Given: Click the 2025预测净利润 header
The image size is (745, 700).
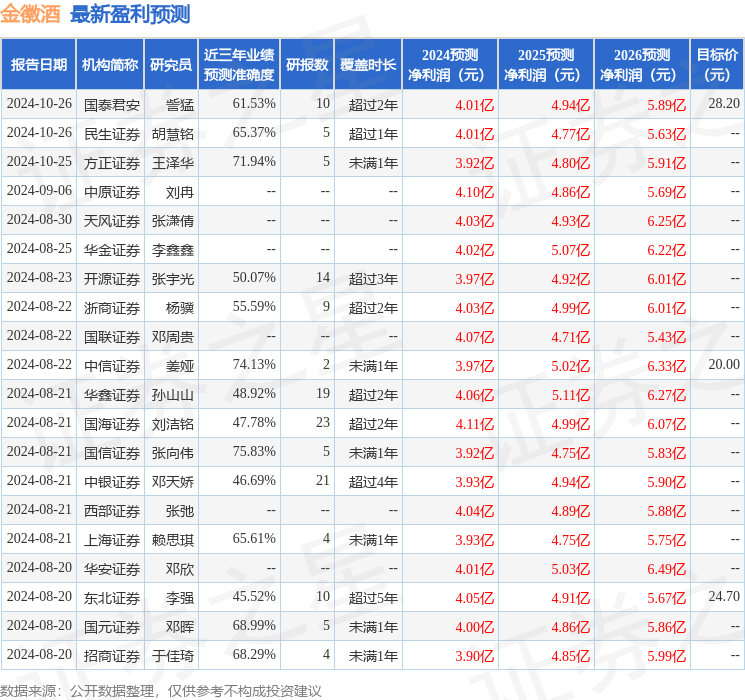Looking at the screenshot, I should tap(545, 65).
